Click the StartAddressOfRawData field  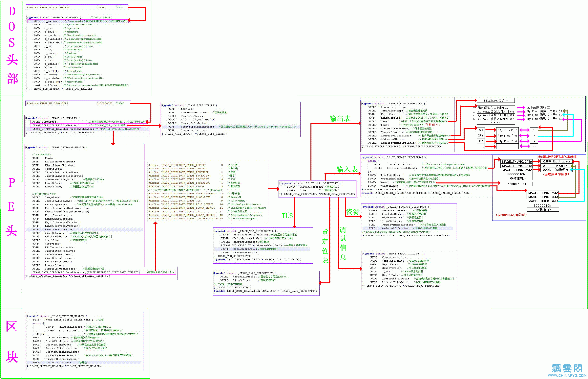pos(258,235)
